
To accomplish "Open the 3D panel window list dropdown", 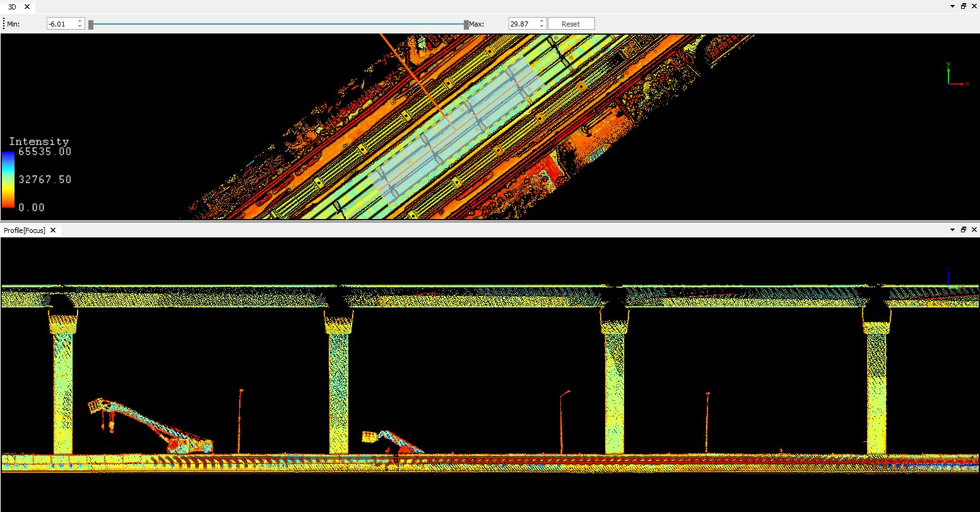I will pos(952,6).
